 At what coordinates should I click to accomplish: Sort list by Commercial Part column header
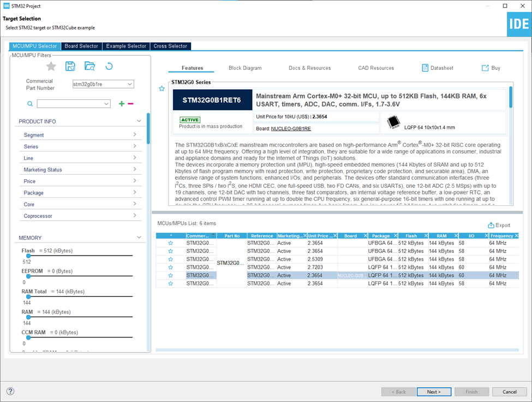click(x=201, y=235)
